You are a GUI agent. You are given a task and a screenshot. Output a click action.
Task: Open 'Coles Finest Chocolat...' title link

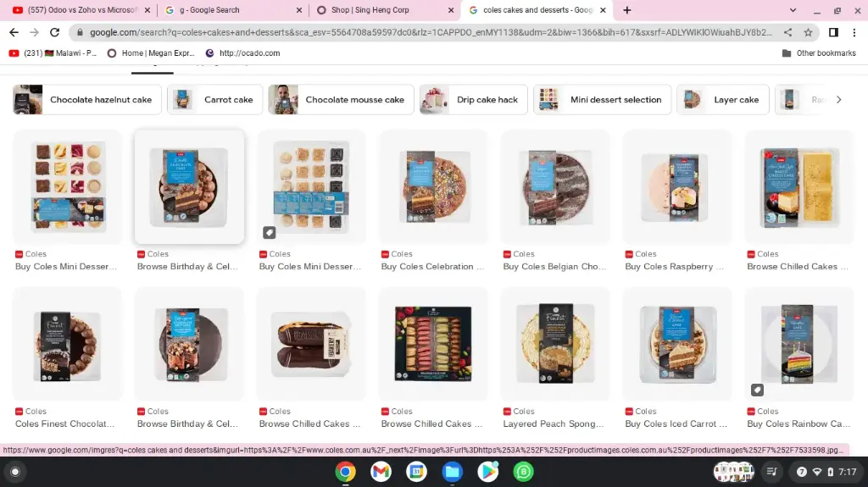(64, 423)
